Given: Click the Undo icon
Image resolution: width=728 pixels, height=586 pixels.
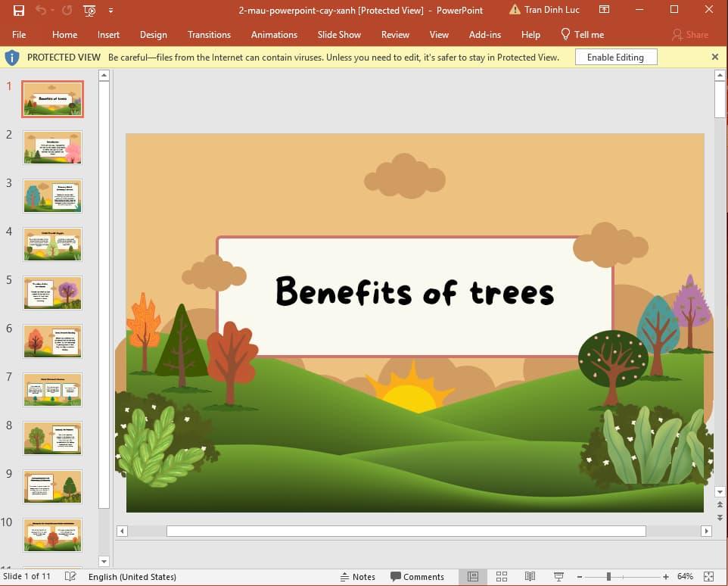Looking at the screenshot, I should [42, 11].
